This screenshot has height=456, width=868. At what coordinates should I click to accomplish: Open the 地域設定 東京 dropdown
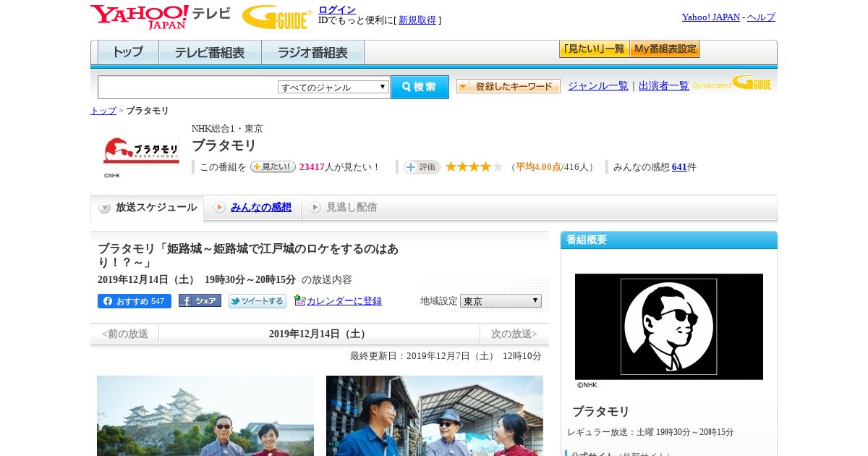point(501,300)
